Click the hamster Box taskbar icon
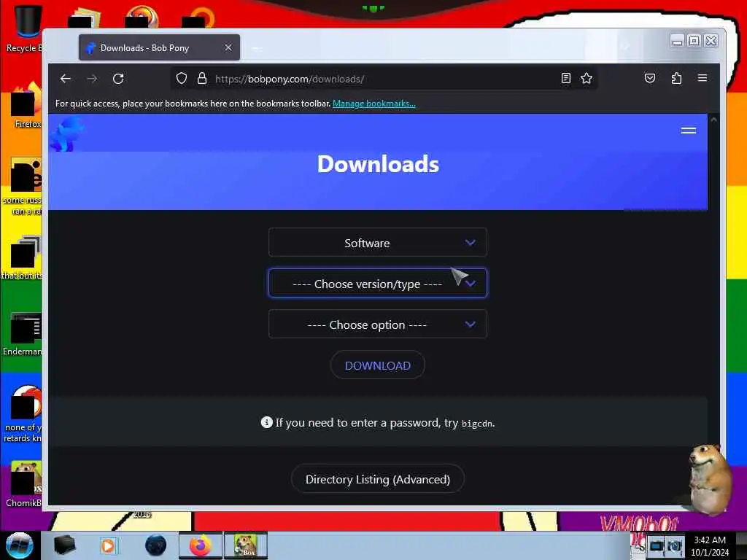Screen dimensions: 747x560 246,545
